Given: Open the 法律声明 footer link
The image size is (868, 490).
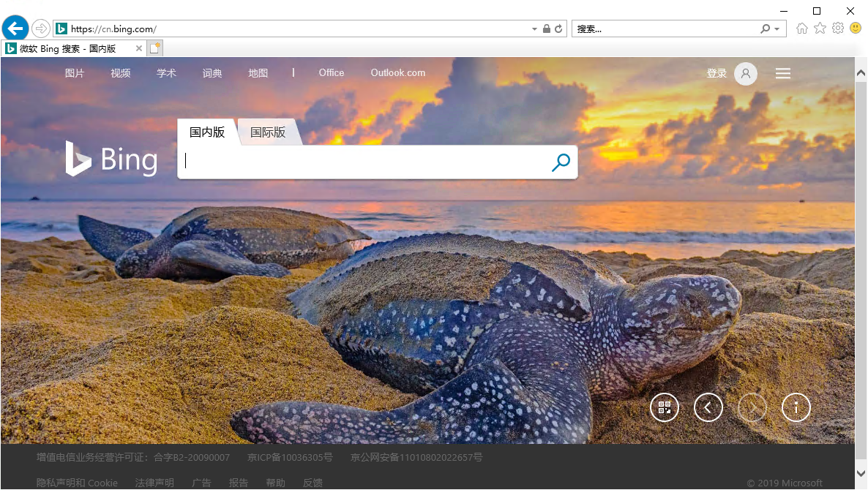Looking at the screenshot, I should [154, 483].
